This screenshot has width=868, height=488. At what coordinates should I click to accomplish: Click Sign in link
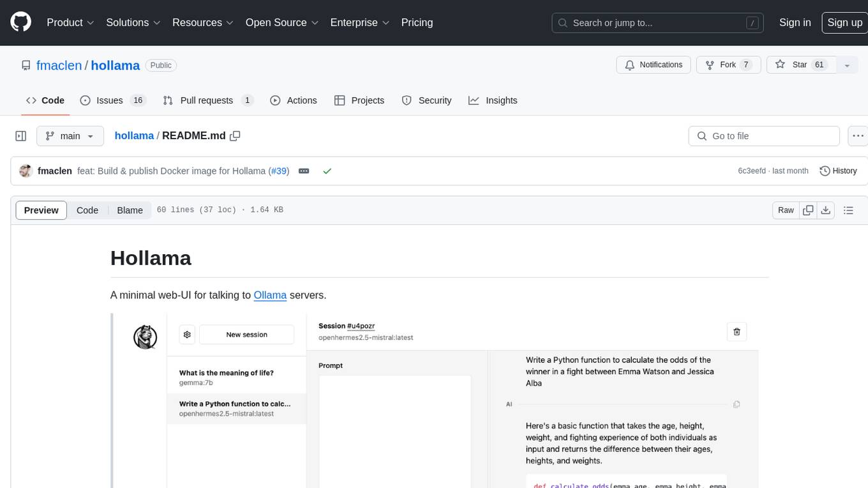[x=795, y=22]
